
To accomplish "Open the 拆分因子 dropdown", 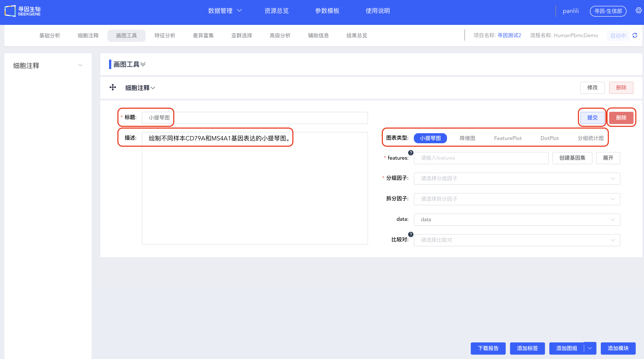I will pyautogui.click(x=517, y=199).
